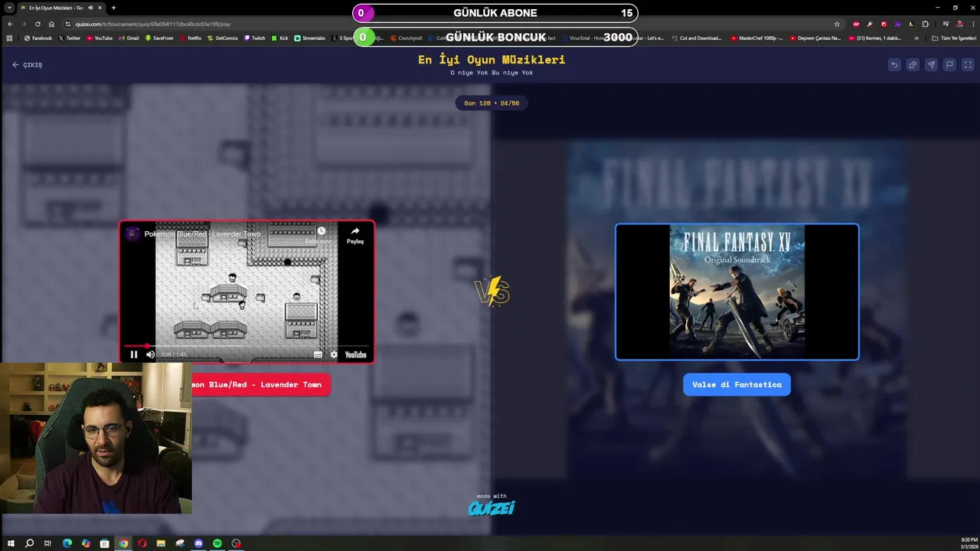Click the ABP adblock extension icon

856,24
